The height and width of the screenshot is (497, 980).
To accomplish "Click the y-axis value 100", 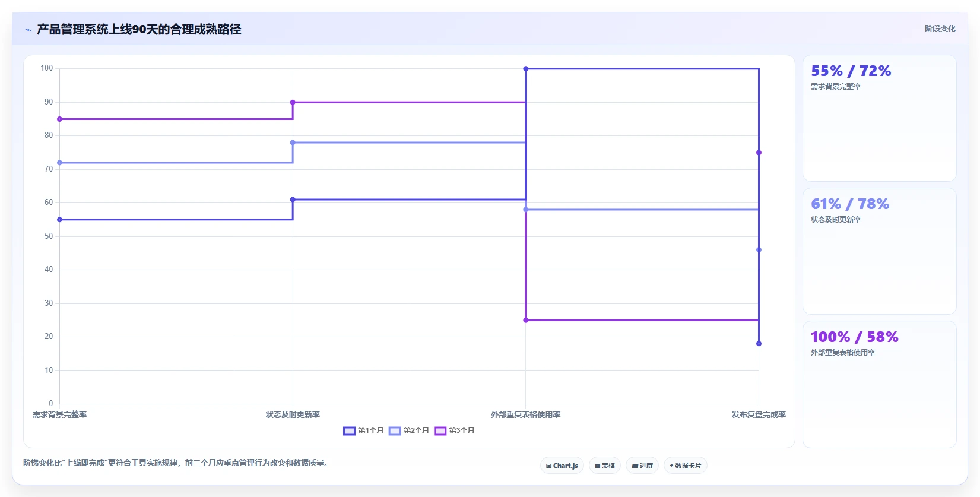I will click(47, 68).
